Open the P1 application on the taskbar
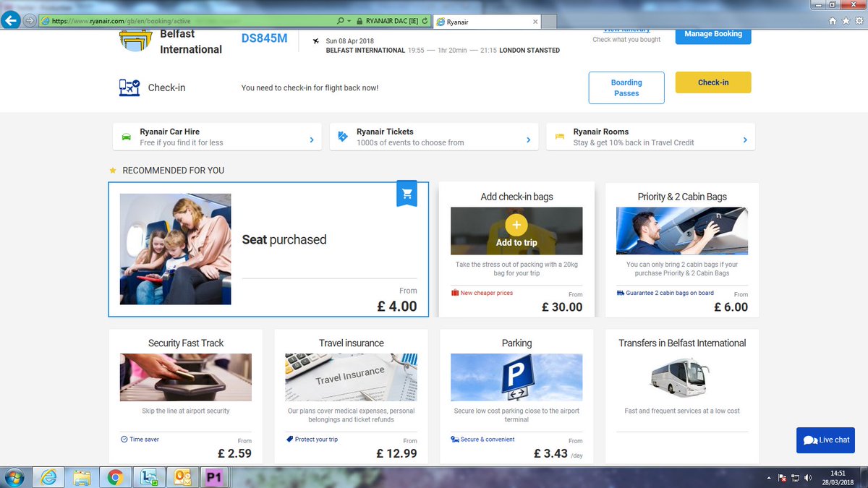 point(213,477)
